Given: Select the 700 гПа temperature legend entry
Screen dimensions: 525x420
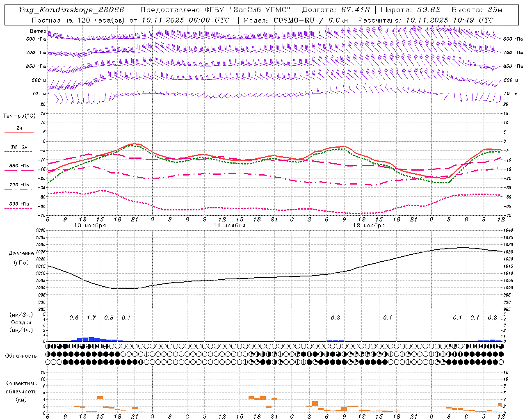Looking at the screenshot, I should (x=19, y=185).
